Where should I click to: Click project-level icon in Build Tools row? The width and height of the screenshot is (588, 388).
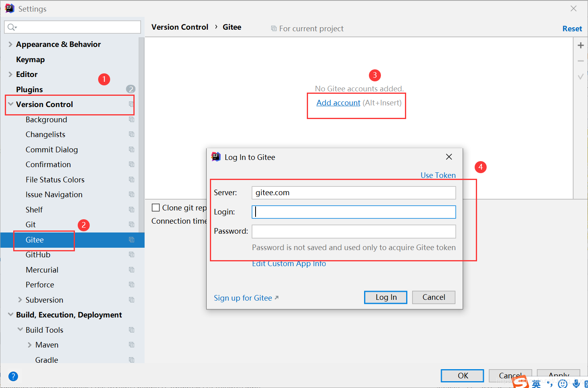(x=131, y=330)
